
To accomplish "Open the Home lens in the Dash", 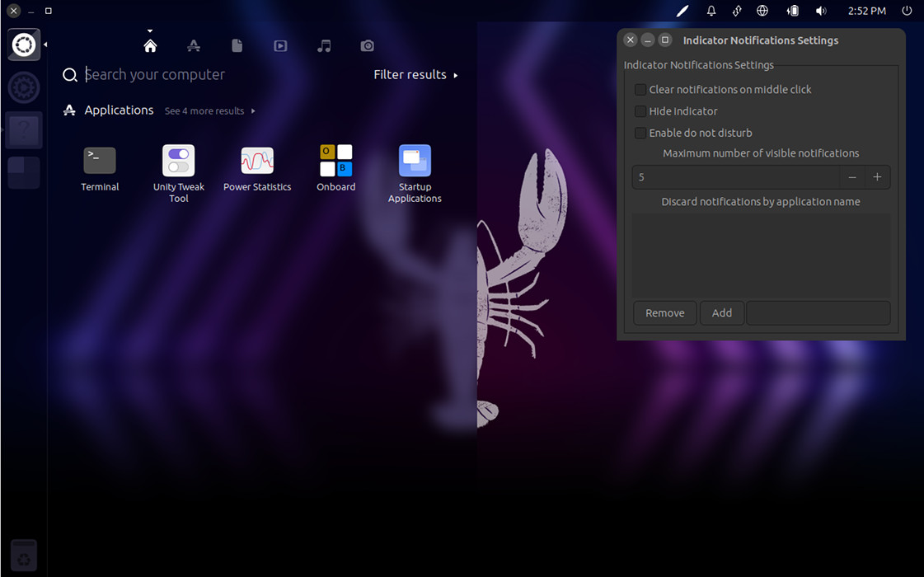I will tap(150, 45).
